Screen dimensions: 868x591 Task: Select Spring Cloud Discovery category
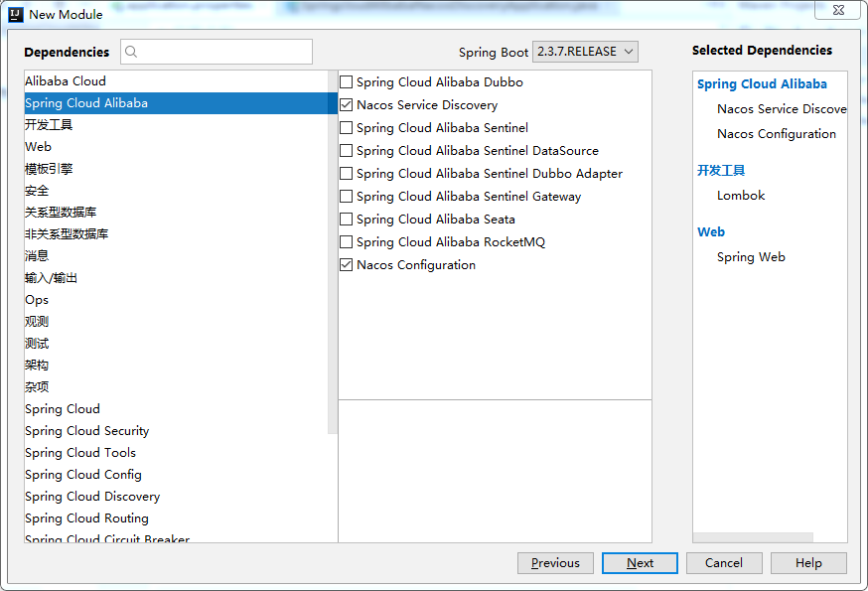point(176,497)
